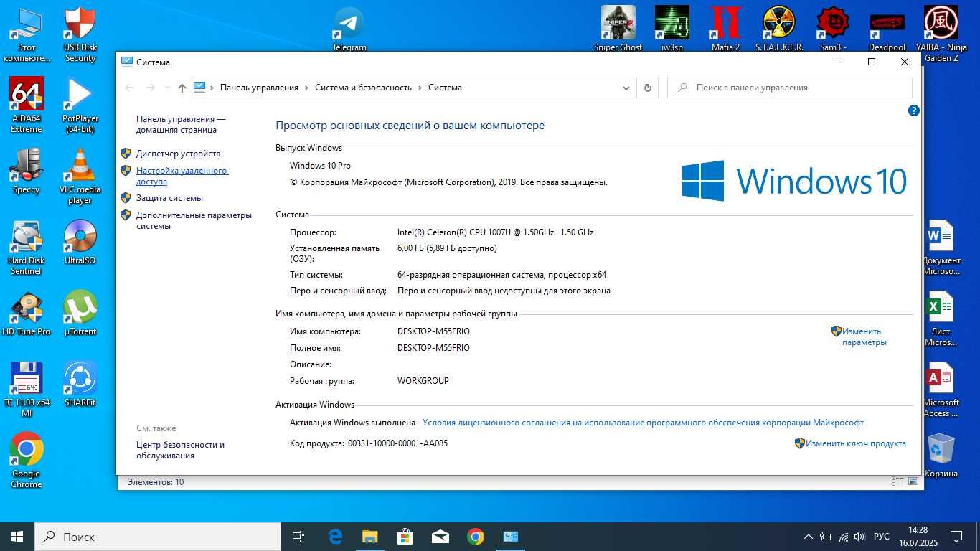Open recent locations dropdown arrow
The image size is (980, 551).
pos(167,88)
